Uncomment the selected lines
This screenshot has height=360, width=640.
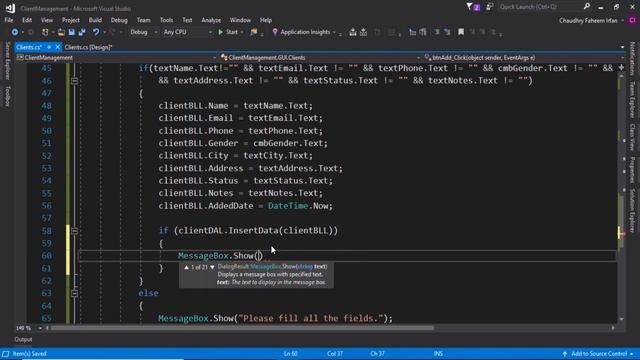point(447,32)
